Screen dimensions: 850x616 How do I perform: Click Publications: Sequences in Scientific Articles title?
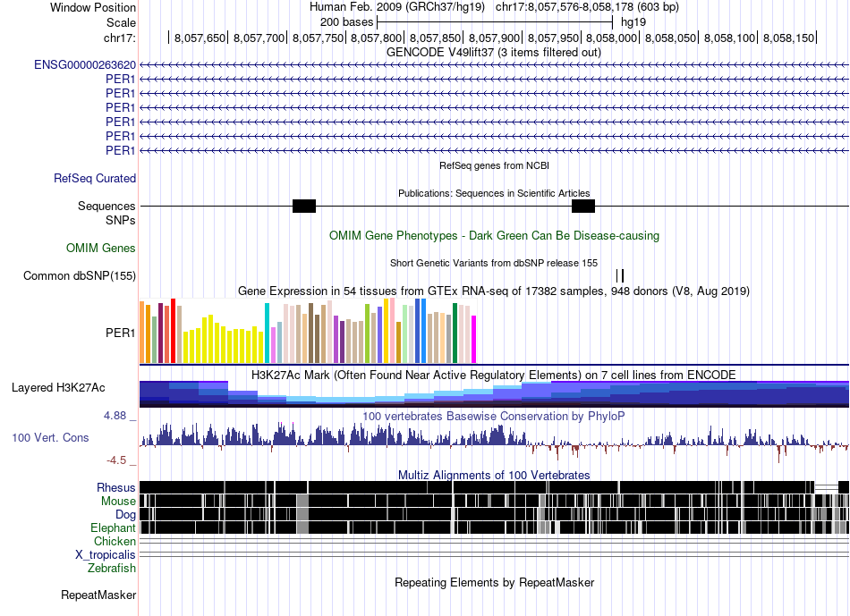click(x=494, y=193)
